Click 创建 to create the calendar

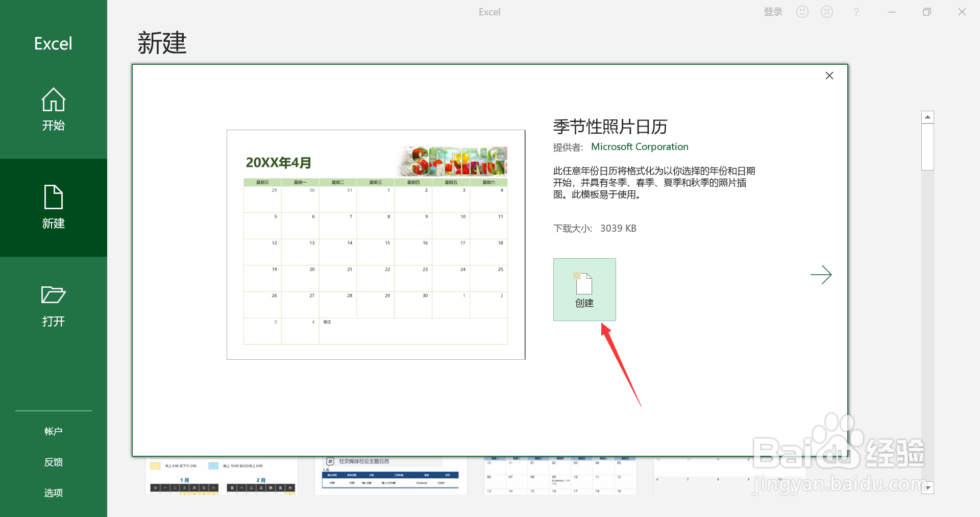[584, 289]
